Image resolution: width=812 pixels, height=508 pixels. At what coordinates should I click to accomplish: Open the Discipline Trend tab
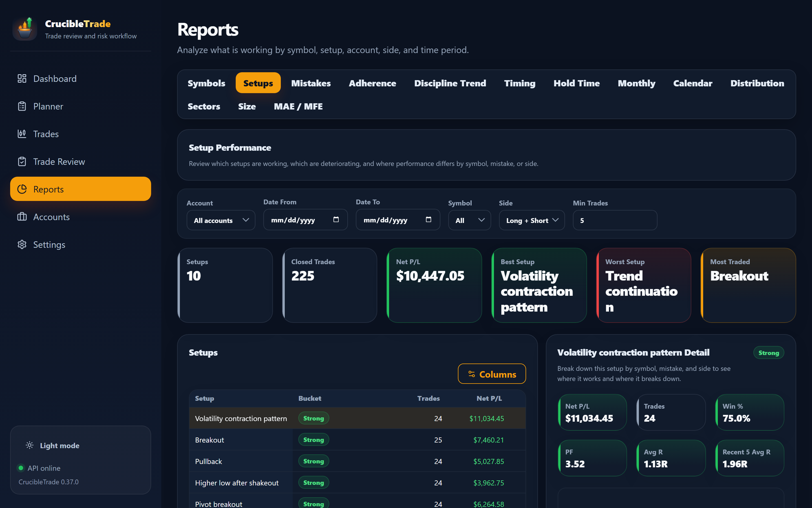(450, 83)
